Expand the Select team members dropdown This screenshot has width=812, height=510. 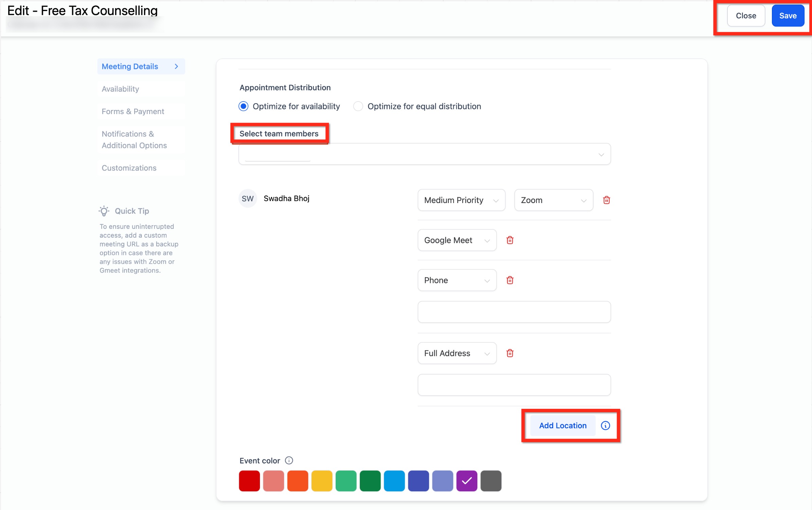[x=424, y=154]
